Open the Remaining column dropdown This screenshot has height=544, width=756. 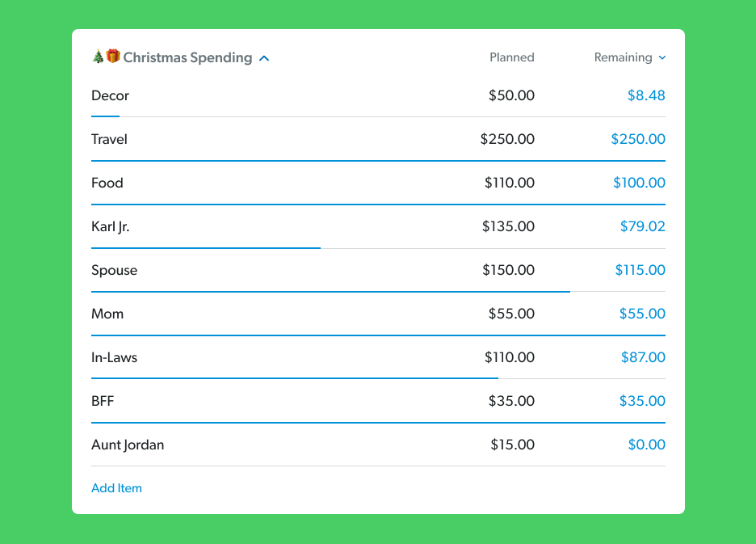click(x=661, y=57)
